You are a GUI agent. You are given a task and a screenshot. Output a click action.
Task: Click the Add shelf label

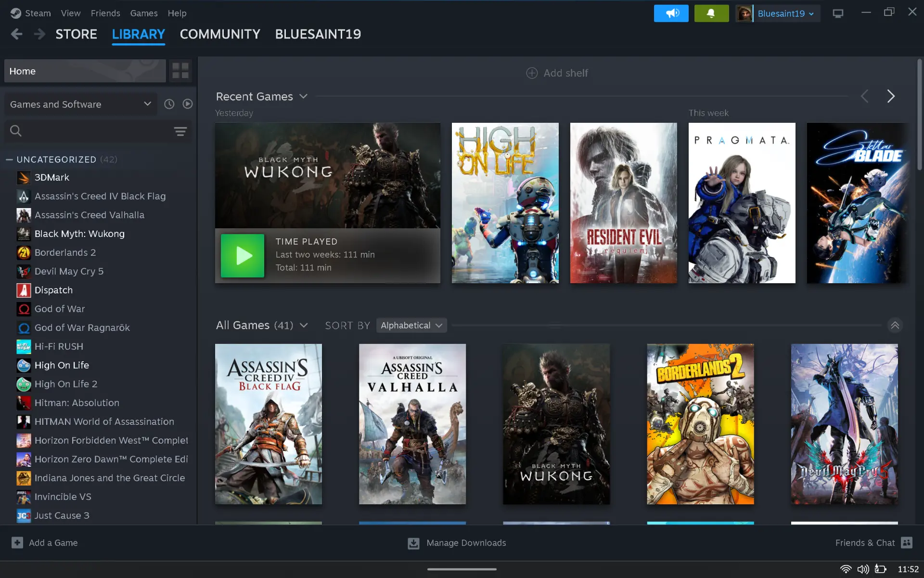tap(565, 73)
